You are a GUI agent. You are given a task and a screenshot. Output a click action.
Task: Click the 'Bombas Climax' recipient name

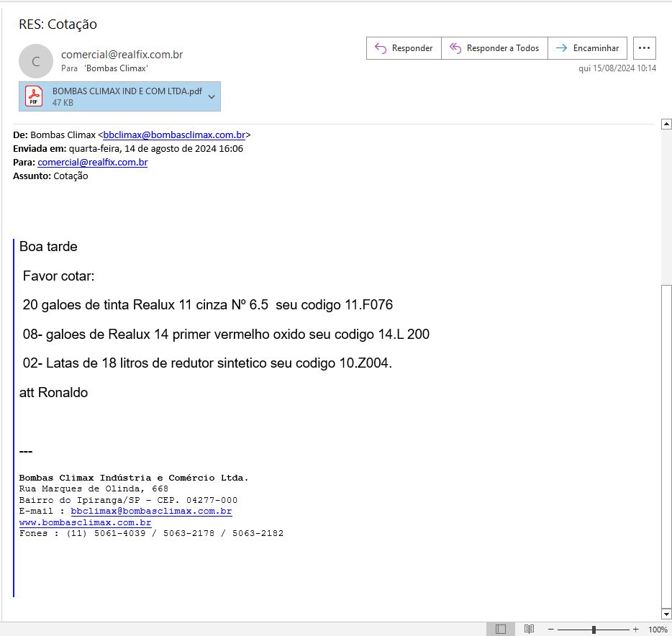(x=116, y=68)
